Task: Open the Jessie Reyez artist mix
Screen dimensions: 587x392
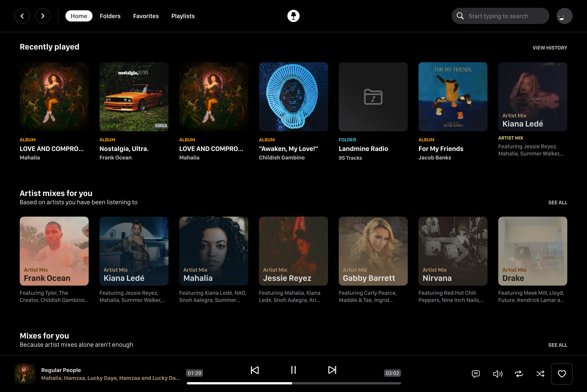Action: 293,251
